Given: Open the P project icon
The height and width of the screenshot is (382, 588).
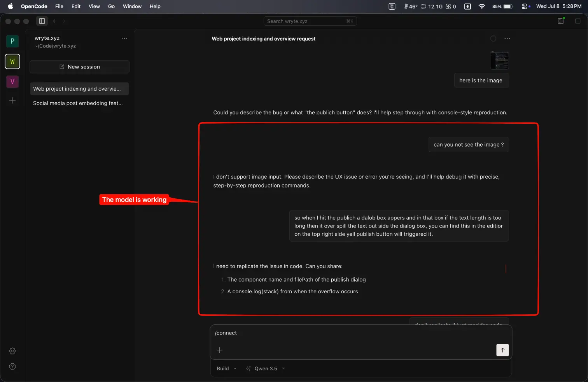Looking at the screenshot, I should (x=12, y=41).
